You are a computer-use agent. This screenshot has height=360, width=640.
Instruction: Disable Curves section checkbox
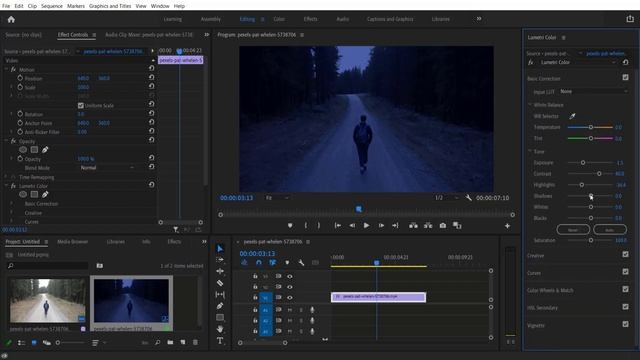(625, 272)
